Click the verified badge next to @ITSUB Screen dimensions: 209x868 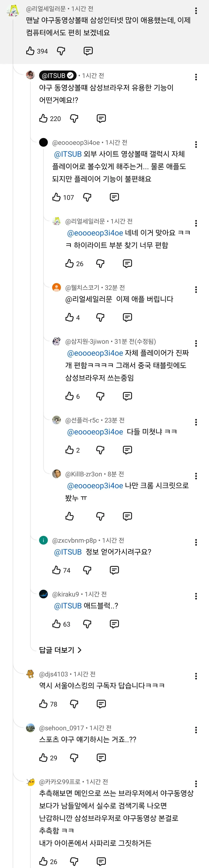click(x=70, y=75)
